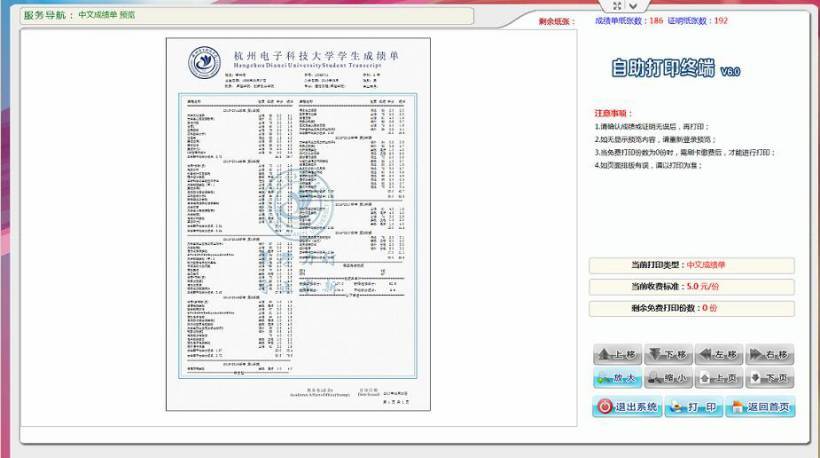Screen dimensions: 820x458
Task: Go to previous page with 上页
Action: point(719,378)
